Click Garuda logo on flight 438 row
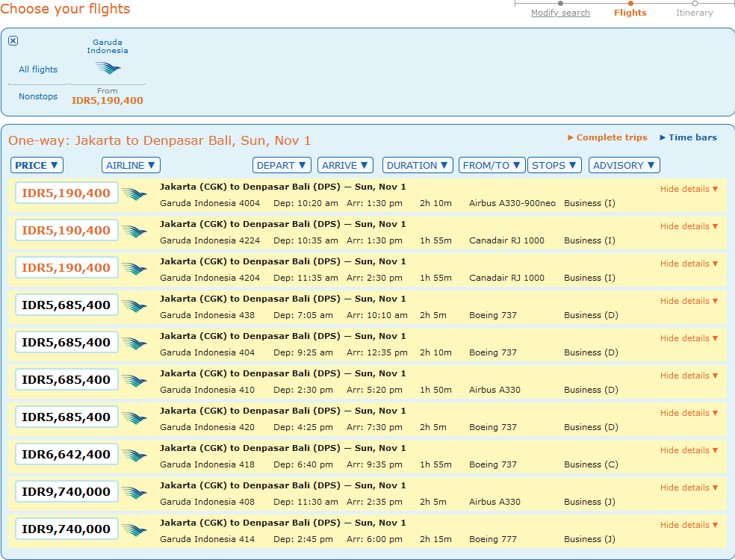 134,305
